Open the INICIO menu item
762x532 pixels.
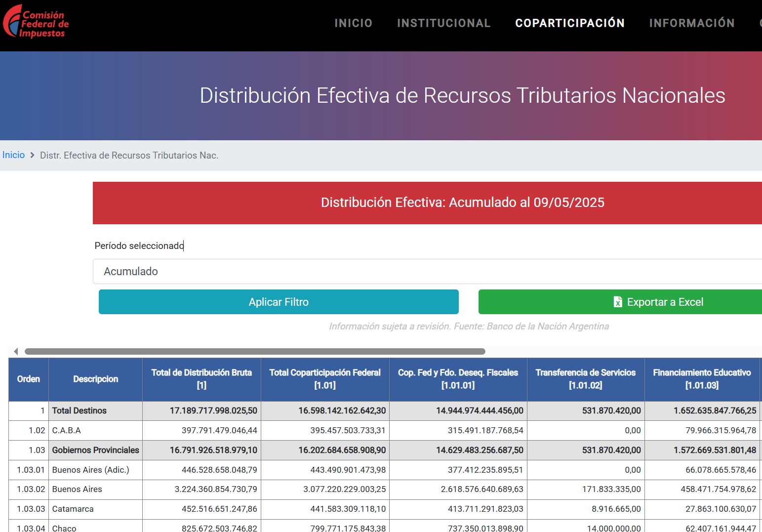(353, 23)
